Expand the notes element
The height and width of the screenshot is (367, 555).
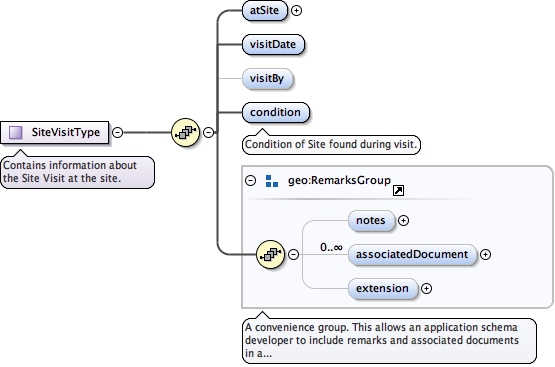pyautogui.click(x=403, y=220)
